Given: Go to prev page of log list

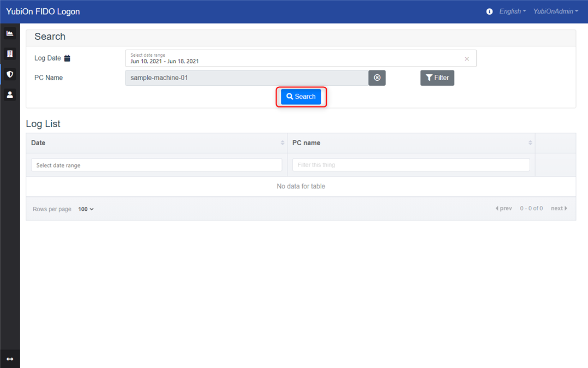Looking at the screenshot, I should click(x=503, y=209).
